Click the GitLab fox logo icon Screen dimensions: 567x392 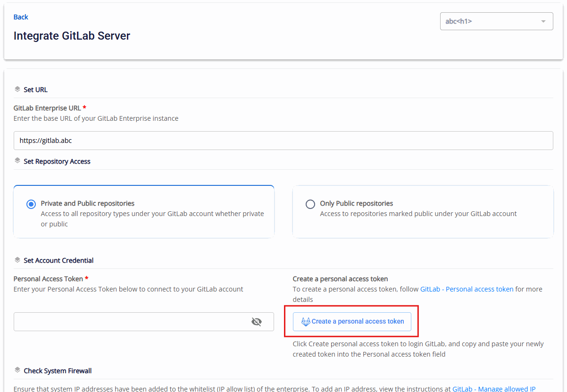pyautogui.click(x=306, y=322)
